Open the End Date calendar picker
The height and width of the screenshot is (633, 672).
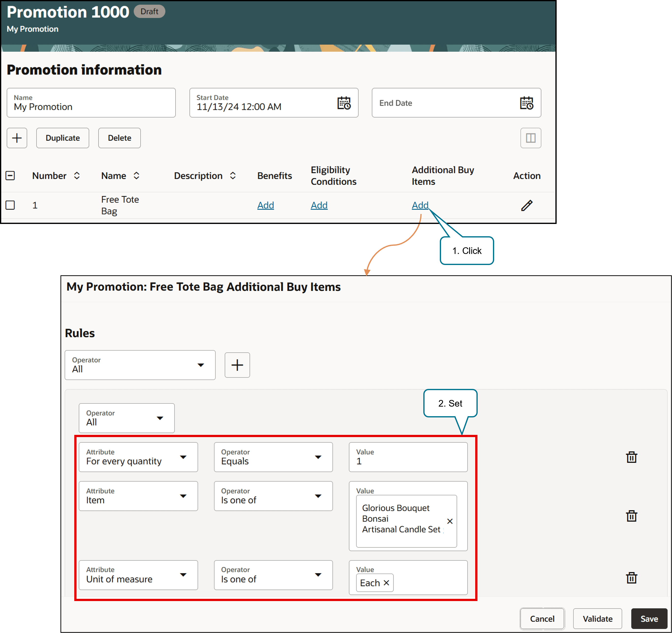coord(526,103)
